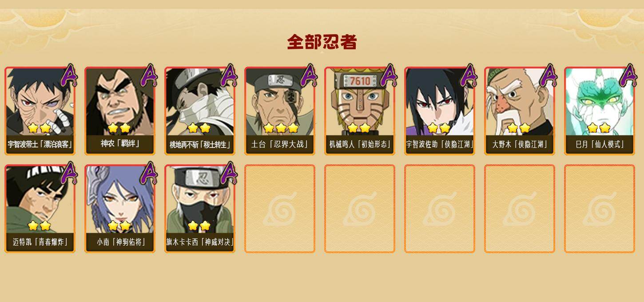Select the 宇智波带土「漂泊浪客」ninja card

40,111
